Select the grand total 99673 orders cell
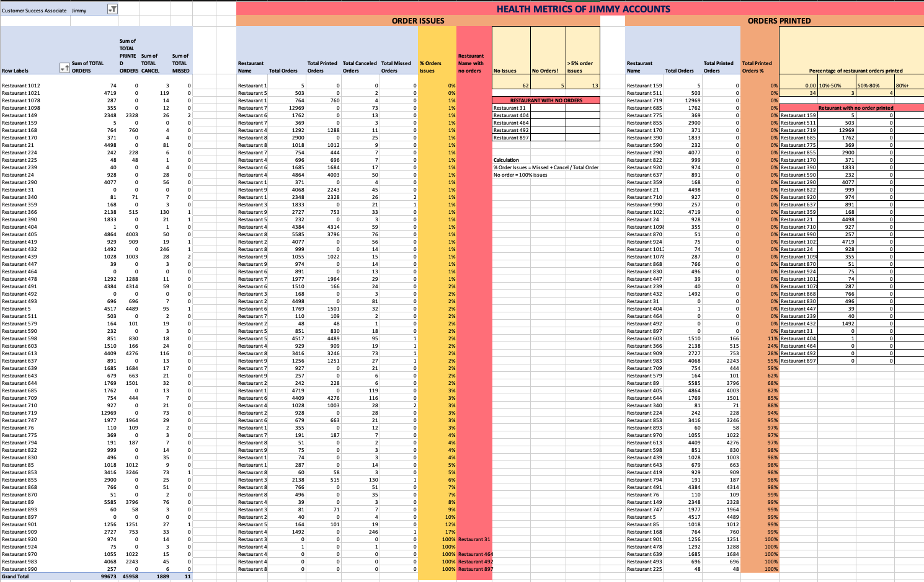 (107, 576)
